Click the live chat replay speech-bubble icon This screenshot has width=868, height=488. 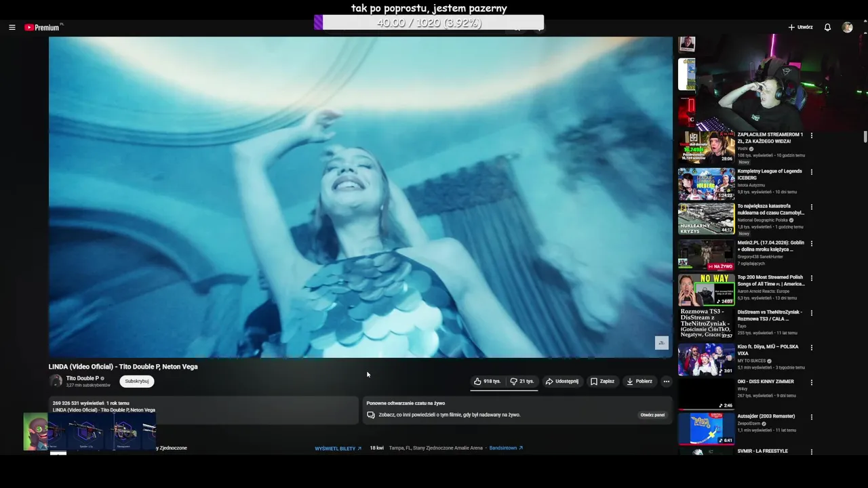click(371, 415)
